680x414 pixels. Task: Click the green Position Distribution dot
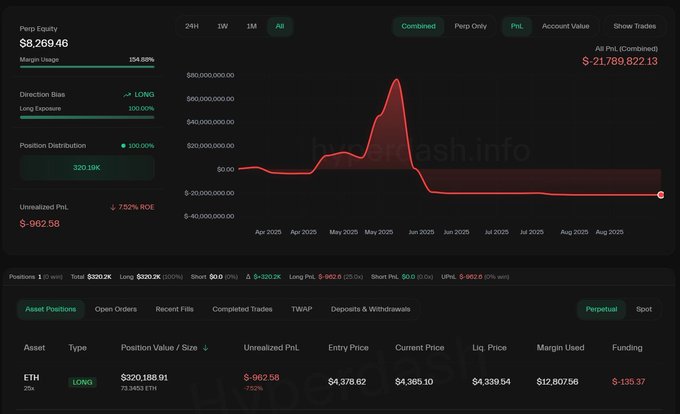(123, 146)
